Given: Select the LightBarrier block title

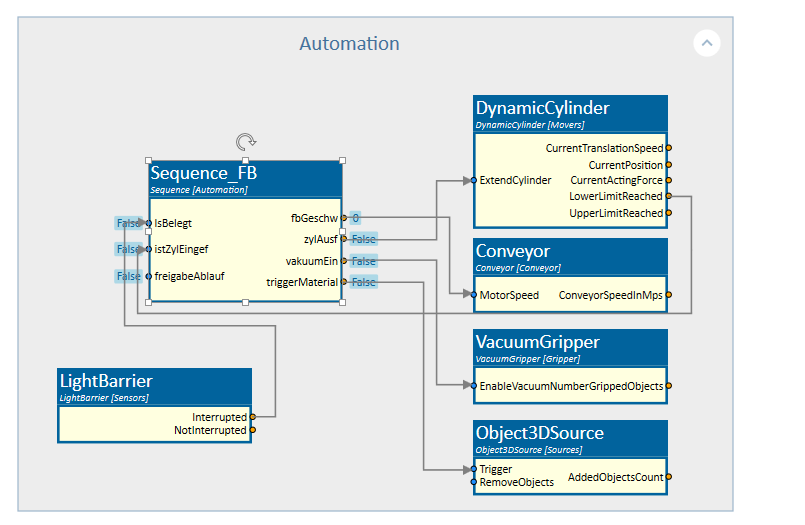Looking at the screenshot, I should click(106, 381).
